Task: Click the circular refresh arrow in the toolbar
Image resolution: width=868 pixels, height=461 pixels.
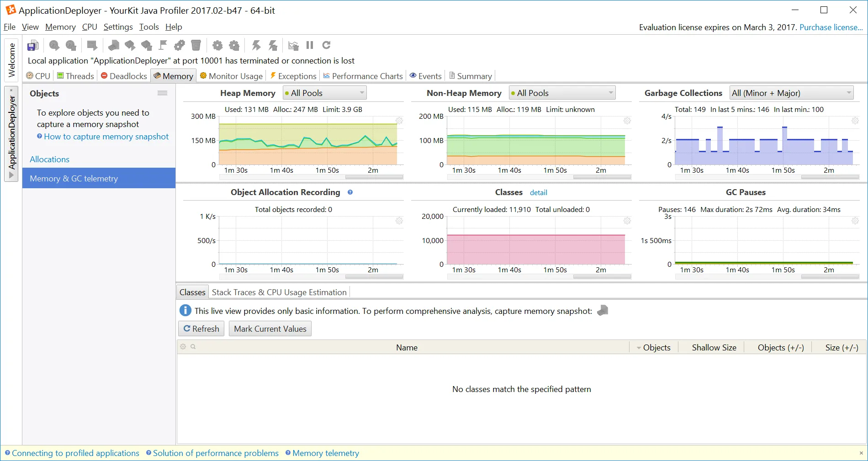Action: point(326,45)
